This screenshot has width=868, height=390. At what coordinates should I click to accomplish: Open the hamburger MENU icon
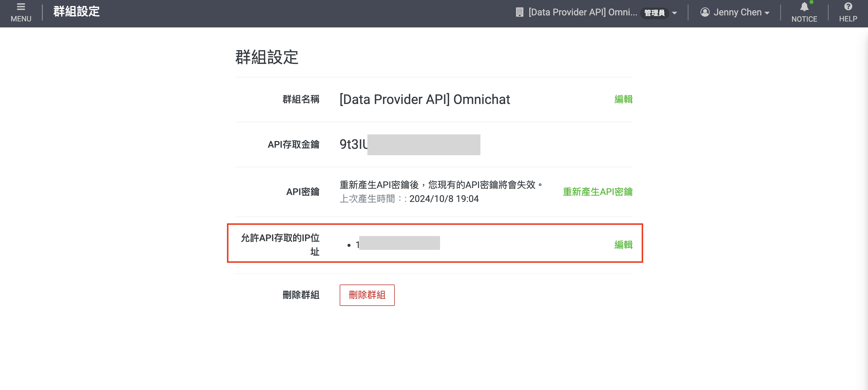coord(21,7)
